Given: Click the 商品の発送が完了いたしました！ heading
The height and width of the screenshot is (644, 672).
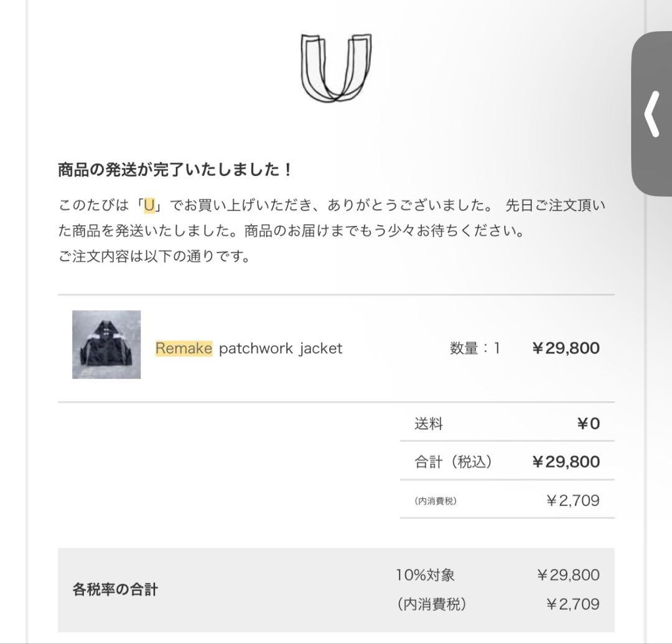Looking at the screenshot, I should [175, 170].
